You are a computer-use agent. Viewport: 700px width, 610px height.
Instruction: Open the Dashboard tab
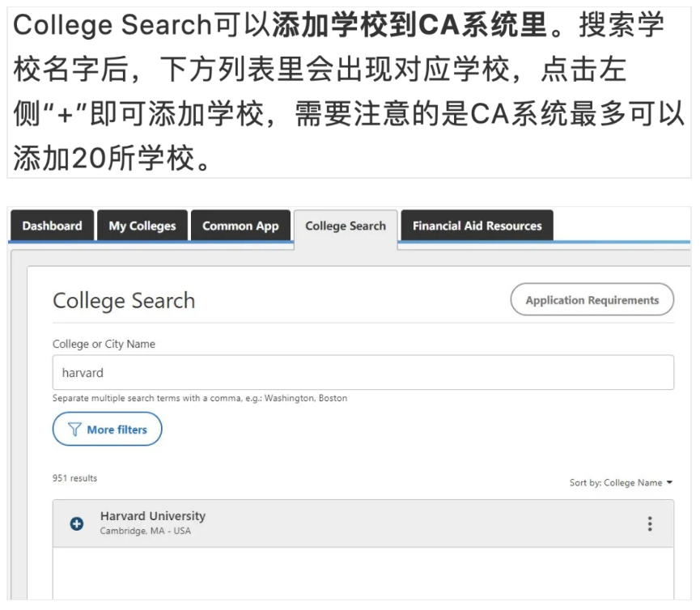[x=53, y=226]
